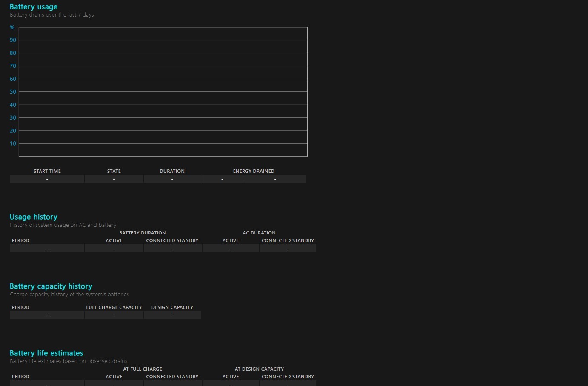Screen dimensions: 588x386
Task: Click "ACTIVE" under AT DESIGN CAPACITY
Action: coord(231,377)
